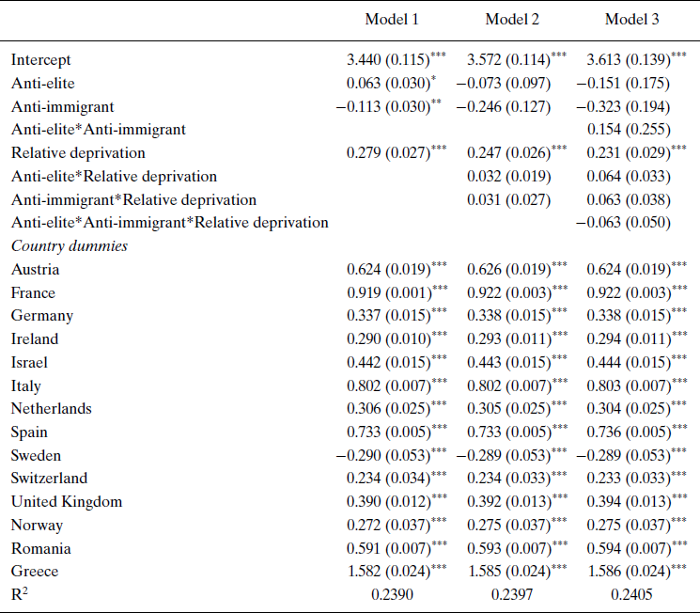Click the Relative deprivation row label
Image resolution: width=700 pixels, height=613 pixels.
tap(78, 152)
